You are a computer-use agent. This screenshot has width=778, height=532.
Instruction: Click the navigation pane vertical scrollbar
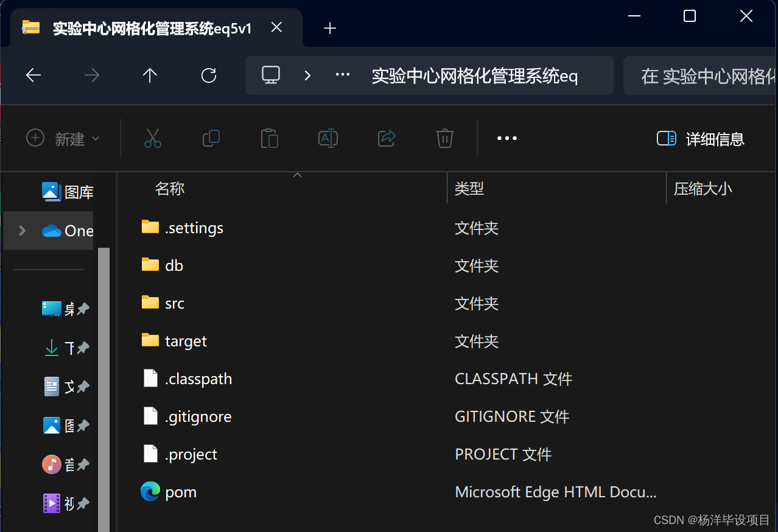pos(103,390)
